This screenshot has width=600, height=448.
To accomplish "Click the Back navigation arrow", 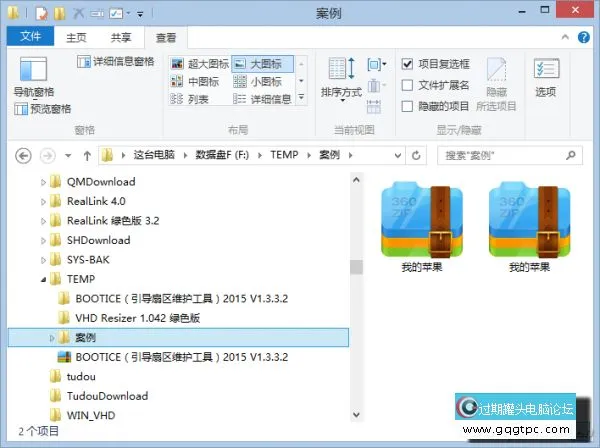I will tap(23, 156).
